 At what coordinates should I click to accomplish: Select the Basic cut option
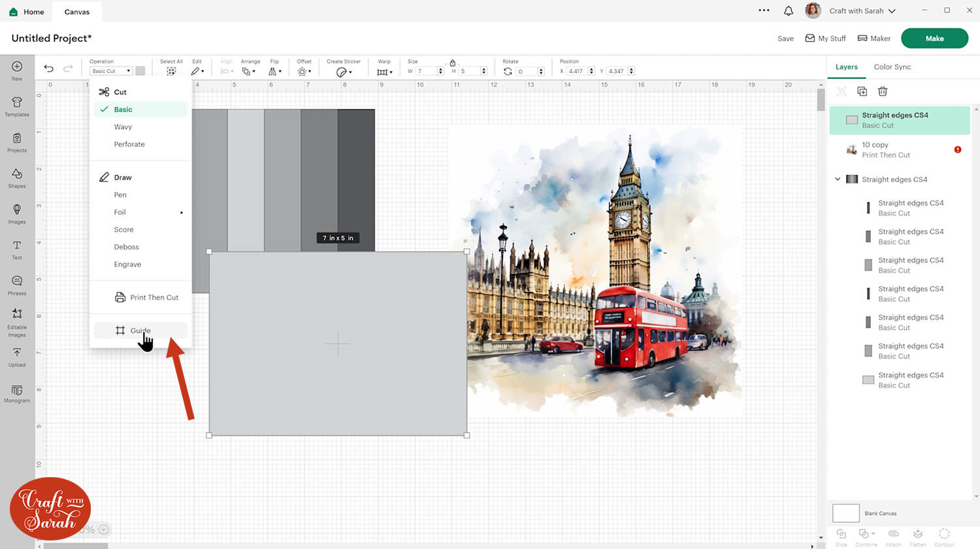pos(123,110)
